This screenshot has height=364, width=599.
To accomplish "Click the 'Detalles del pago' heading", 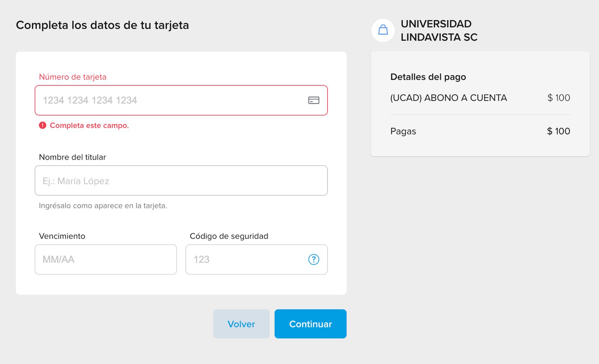I will click(x=428, y=77).
